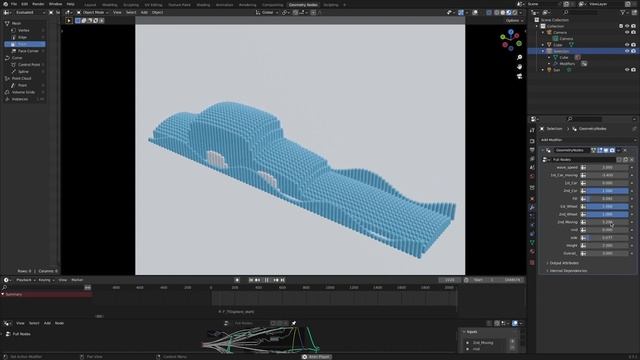Open the Edit menu
The image size is (640, 360).
(x=24, y=4)
